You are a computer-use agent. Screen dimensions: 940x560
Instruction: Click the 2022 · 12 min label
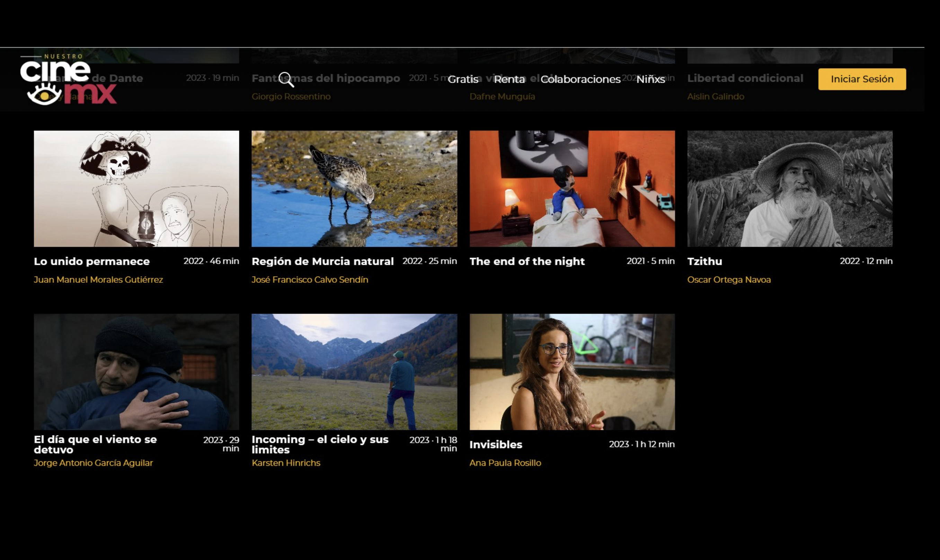[866, 261]
